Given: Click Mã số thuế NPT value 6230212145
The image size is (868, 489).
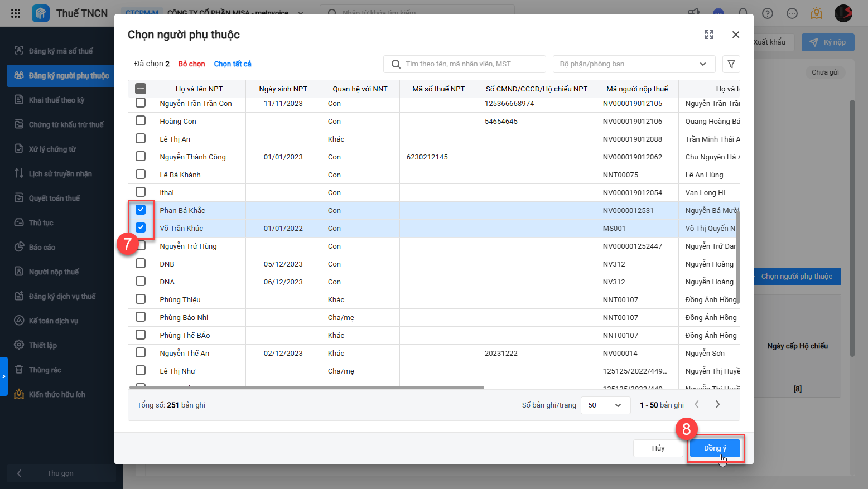Looking at the screenshot, I should [427, 157].
